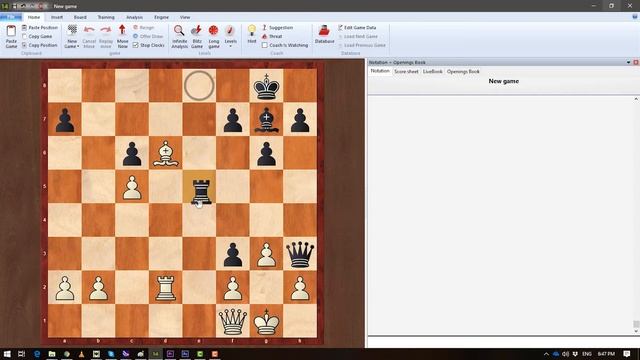Open the Notation panel dropdown arrow
Screen dimensions: 640x360
(629, 62)
